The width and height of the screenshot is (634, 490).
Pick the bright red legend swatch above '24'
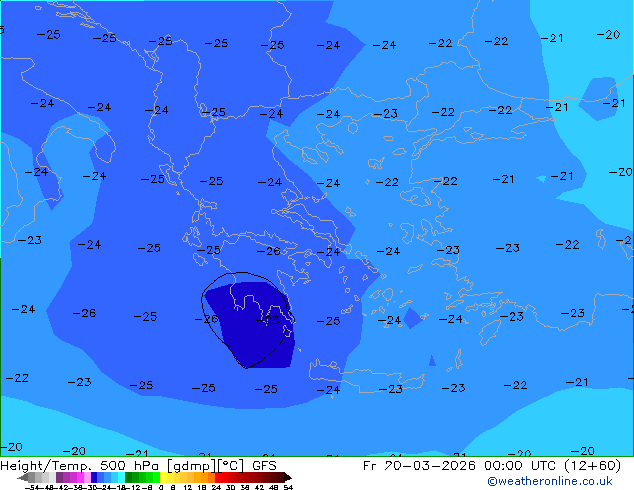coord(218,477)
